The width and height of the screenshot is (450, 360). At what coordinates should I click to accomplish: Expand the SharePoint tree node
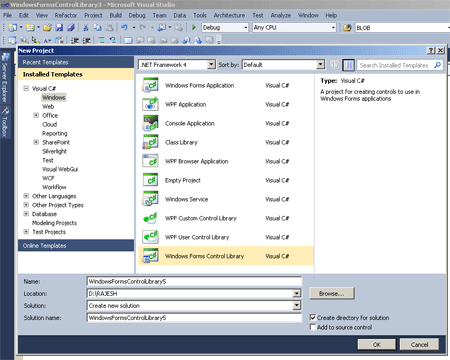36,142
